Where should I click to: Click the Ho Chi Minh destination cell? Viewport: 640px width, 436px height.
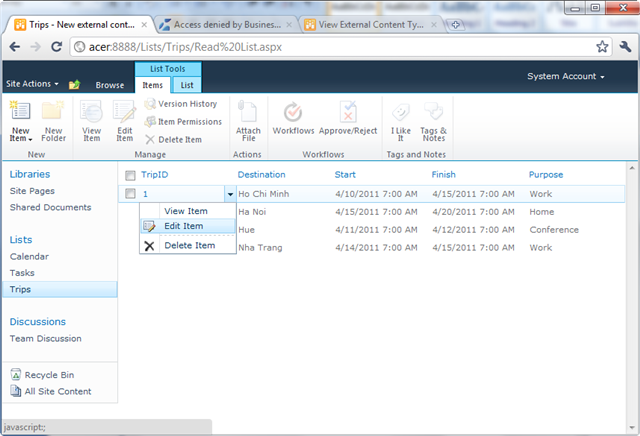click(x=264, y=194)
